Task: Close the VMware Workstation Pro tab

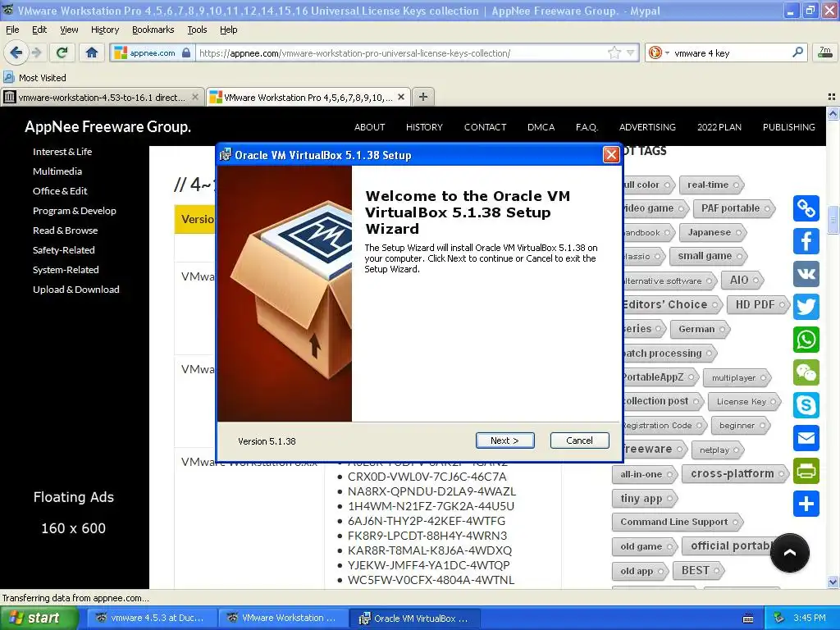Action: pyautogui.click(x=400, y=97)
